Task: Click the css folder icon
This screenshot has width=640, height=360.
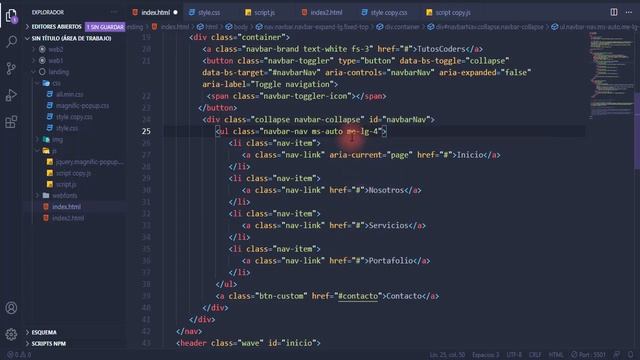Action: click(x=46, y=83)
